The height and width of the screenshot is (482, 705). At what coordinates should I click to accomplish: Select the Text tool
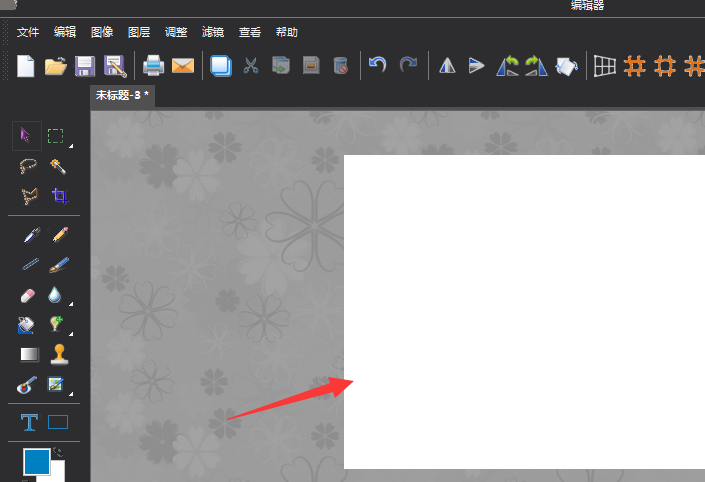(29, 423)
